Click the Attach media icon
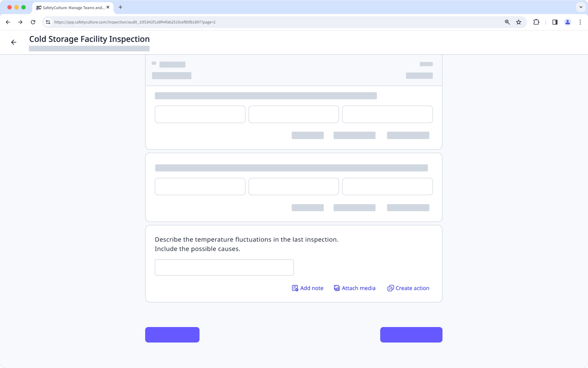 336,288
